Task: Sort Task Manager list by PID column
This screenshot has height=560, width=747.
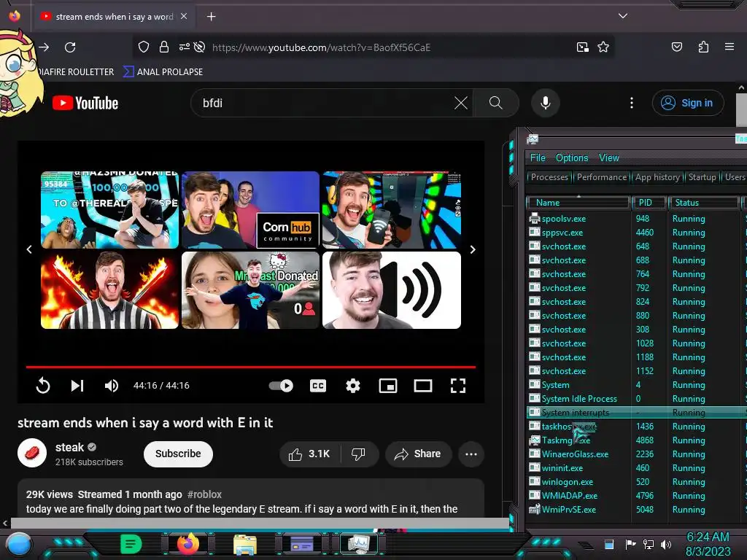Action: point(649,203)
